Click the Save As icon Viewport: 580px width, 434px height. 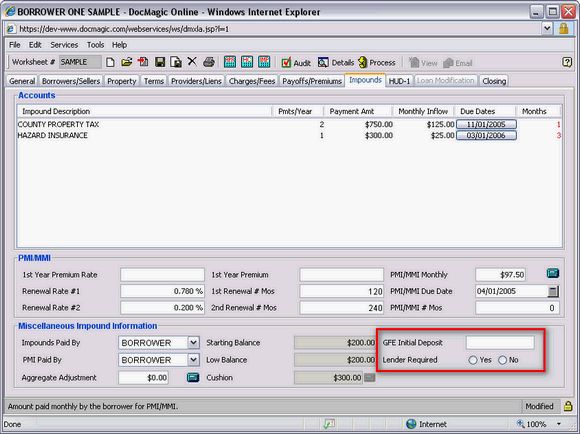click(176, 62)
